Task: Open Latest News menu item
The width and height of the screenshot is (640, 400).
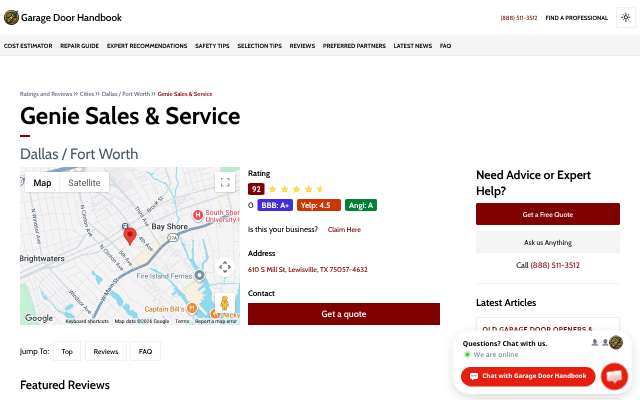Action: [x=413, y=46]
